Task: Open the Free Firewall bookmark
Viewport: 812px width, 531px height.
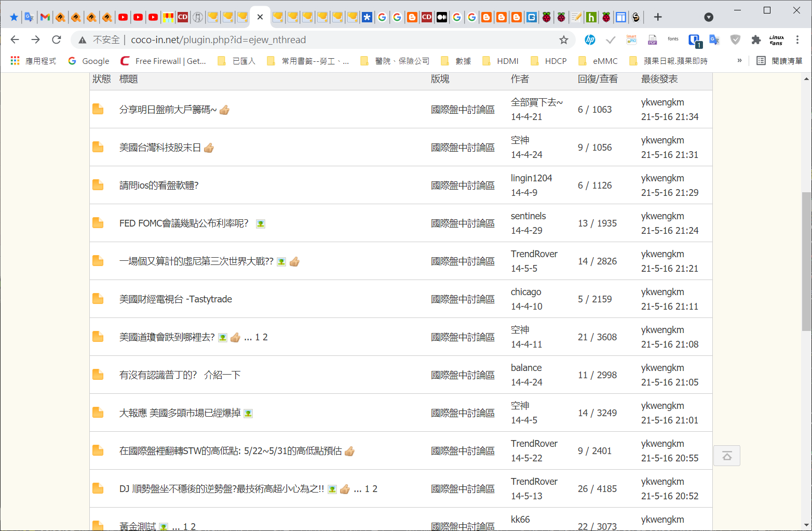Action: tap(164, 61)
